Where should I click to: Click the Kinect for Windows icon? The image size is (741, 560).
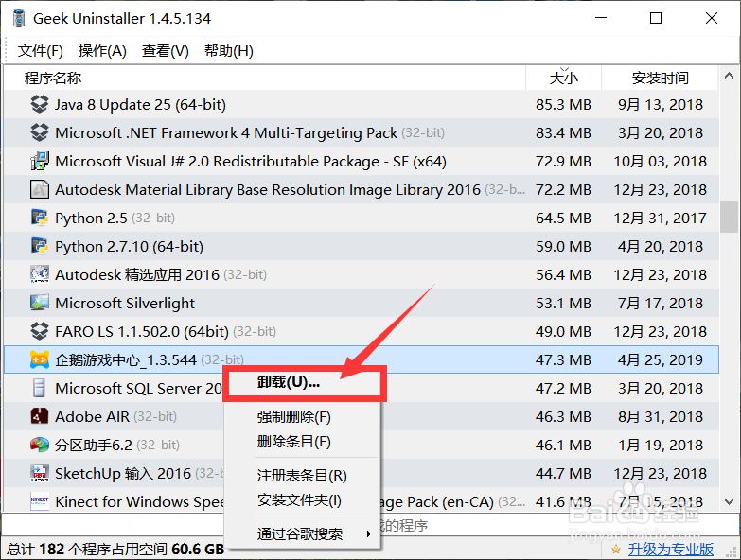[x=39, y=501]
